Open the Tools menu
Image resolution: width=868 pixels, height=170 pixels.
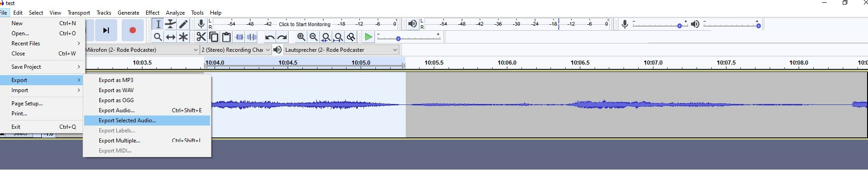point(197,13)
